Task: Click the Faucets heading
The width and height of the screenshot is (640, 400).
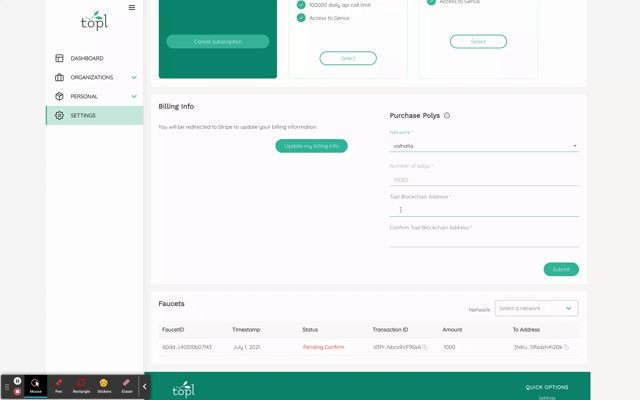Action: click(171, 304)
